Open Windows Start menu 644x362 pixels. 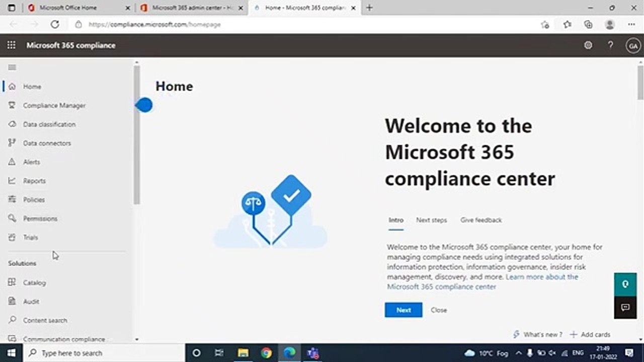click(x=11, y=353)
